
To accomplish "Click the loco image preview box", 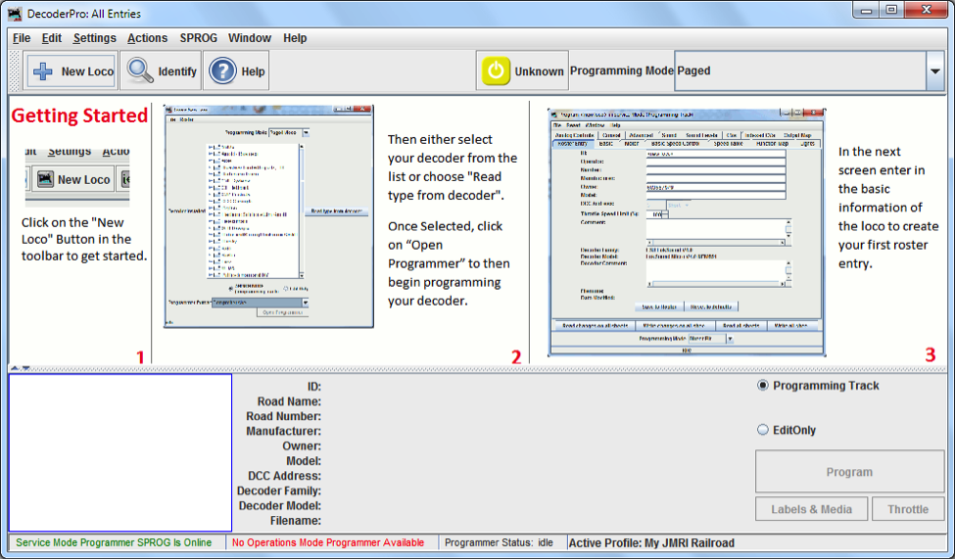I will [119, 453].
